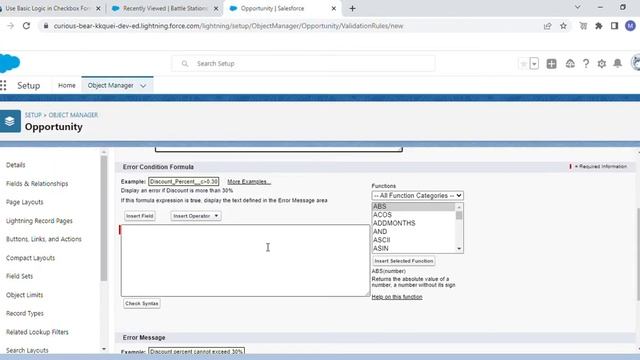Open Object Limits in the sidebar

click(24, 295)
